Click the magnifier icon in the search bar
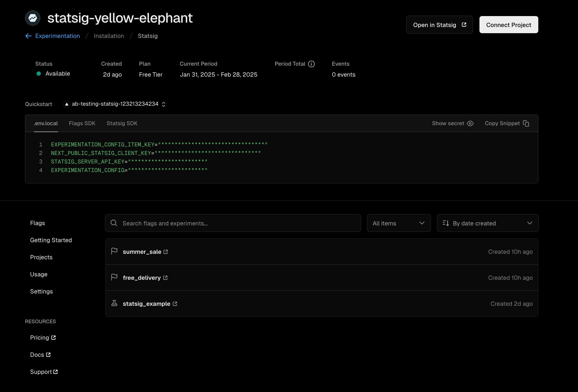 pyautogui.click(x=113, y=223)
